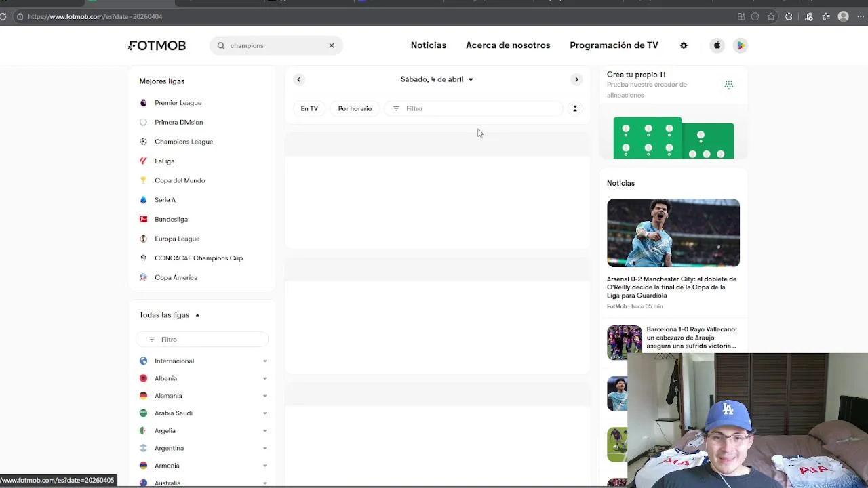The height and width of the screenshot is (488, 868).
Task: Open Premier League from Mejores ligas
Action: pyautogui.click(x=178, y=103)
